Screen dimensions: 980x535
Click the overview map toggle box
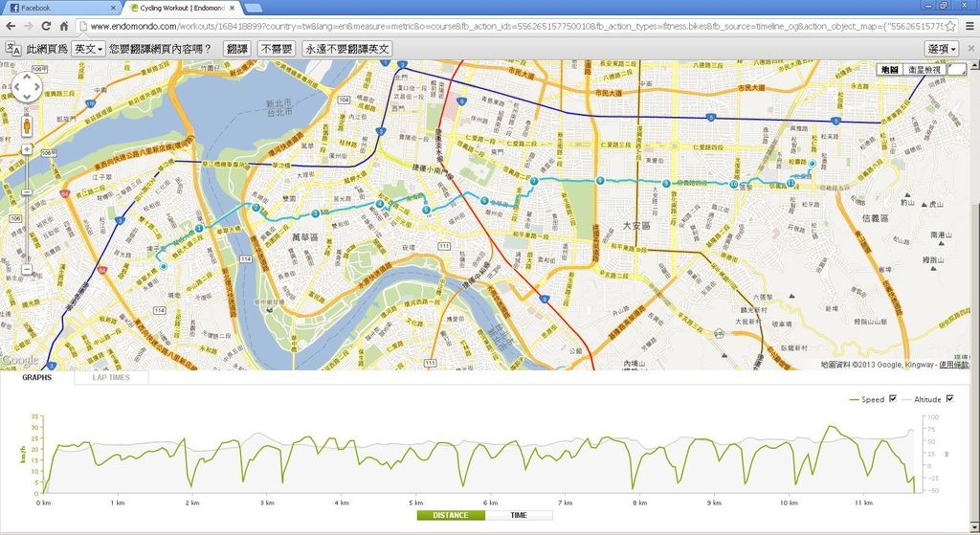[x=957, y=70]
